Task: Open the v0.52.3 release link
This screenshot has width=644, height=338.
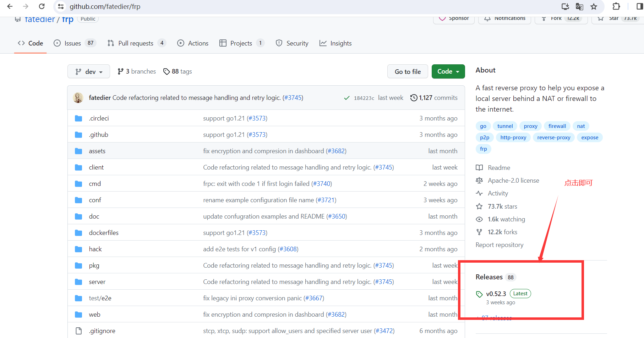Action: (x=496, y=294)
